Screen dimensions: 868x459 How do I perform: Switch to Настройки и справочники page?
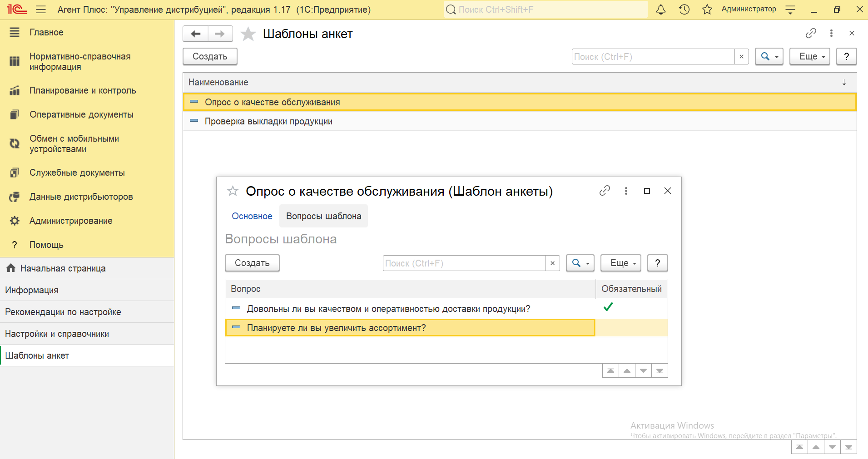[87, 334]
